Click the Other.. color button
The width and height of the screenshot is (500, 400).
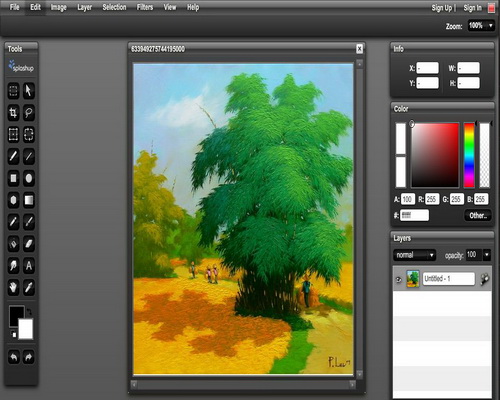click(x=478, y=216)
